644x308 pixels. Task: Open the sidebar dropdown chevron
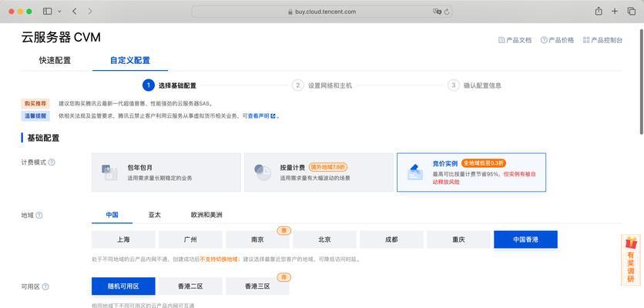[59, 12]
